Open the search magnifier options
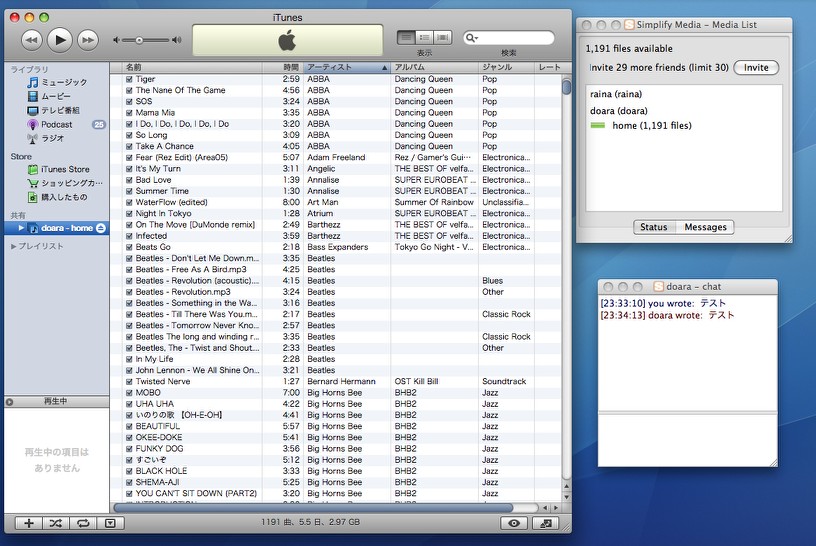 pos(471,38)
